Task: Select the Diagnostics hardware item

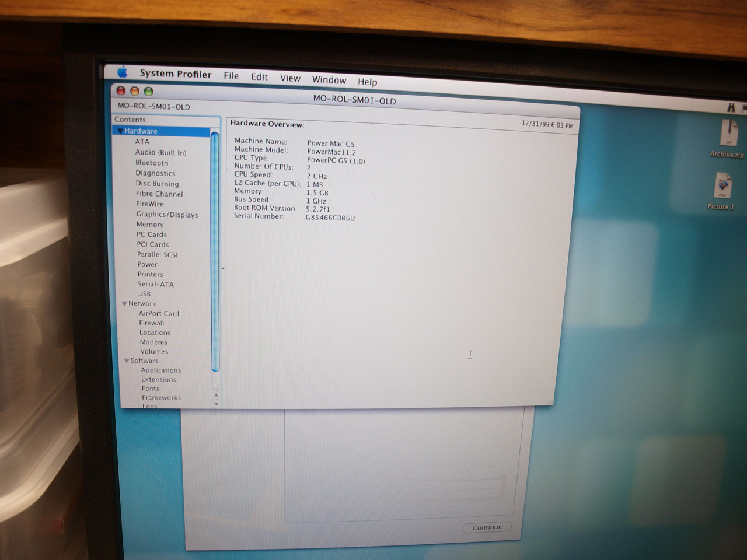Action: tap(155, 173)
